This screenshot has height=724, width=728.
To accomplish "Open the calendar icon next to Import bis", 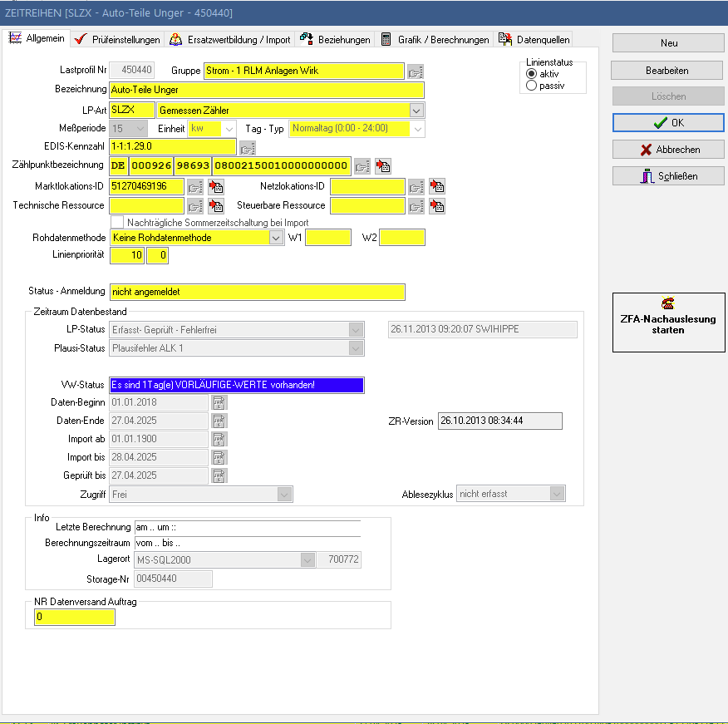I will (219, 457).
